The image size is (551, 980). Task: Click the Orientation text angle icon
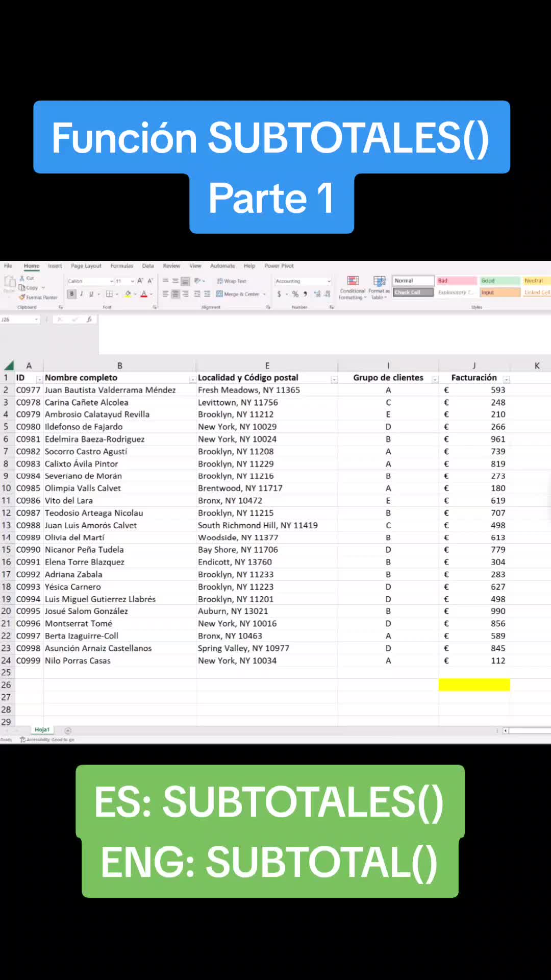click(197, 281)
